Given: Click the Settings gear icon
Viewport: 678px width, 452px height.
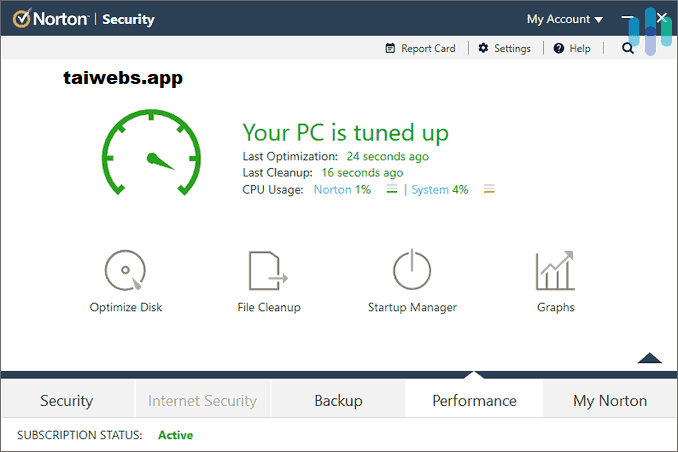Looking at the screenshot, I should pos(483,48).
